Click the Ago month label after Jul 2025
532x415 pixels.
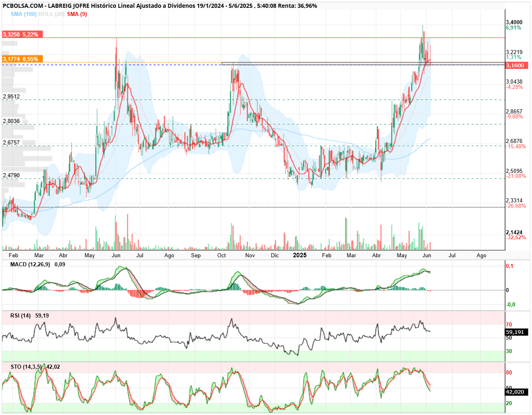pos(482,255)
